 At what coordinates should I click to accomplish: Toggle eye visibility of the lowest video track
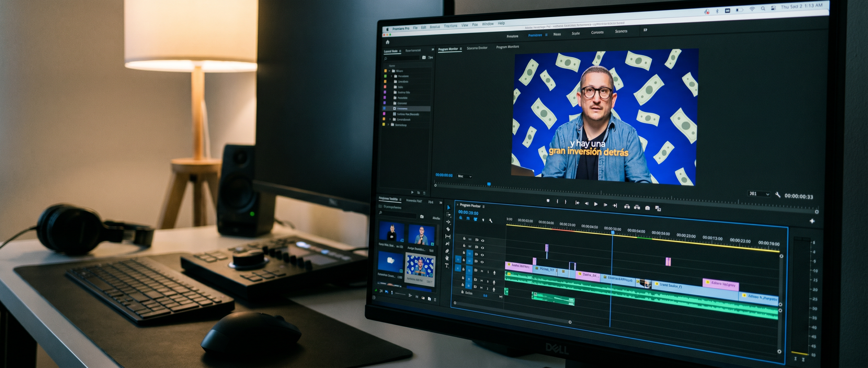pyautogui.click(x=482, y=262)
